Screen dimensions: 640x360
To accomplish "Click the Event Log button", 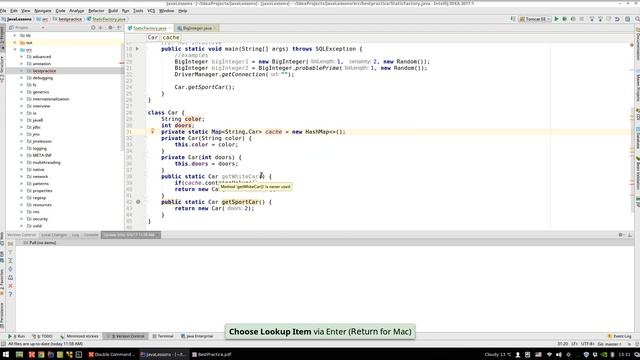I will [x=620, y=336].
